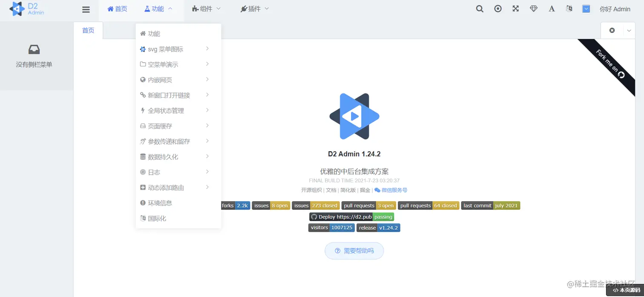Click the pull requests 3 open badge
Image resolution: width=644 pixels, height=297 pixels.
click(369, 205)
